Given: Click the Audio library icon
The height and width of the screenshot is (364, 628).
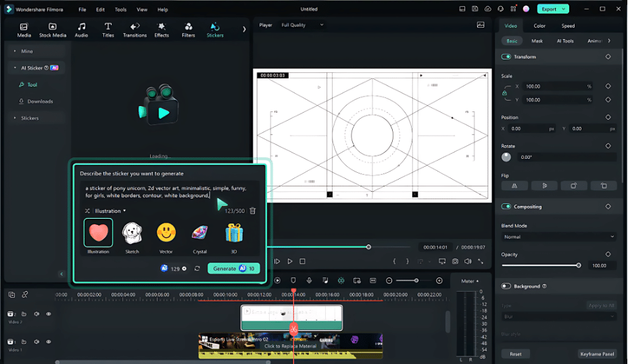Looking at the screenshot, I should (x=81, y=30).
